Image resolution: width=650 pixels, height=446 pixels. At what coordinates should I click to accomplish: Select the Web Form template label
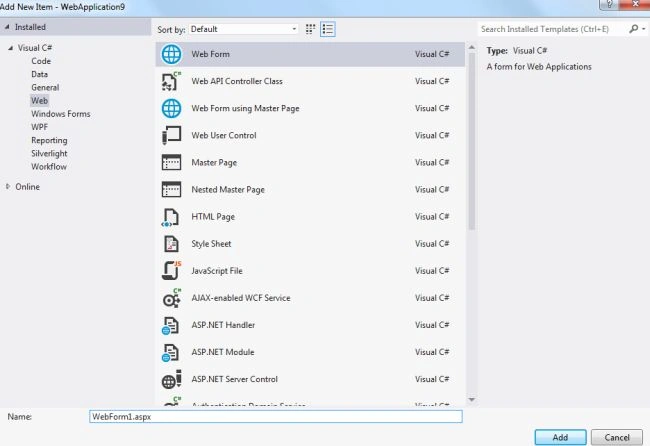click(x=210, y=54)
